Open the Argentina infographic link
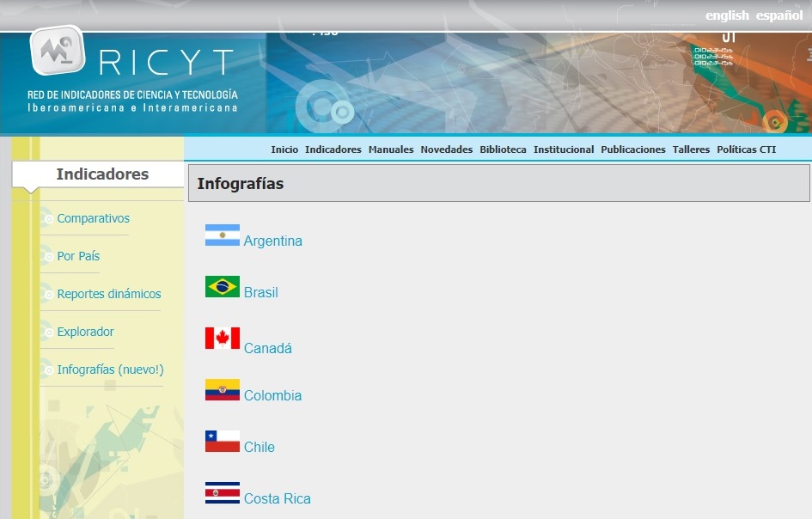Screen dimensions: 812x519 tap(273, 241)
